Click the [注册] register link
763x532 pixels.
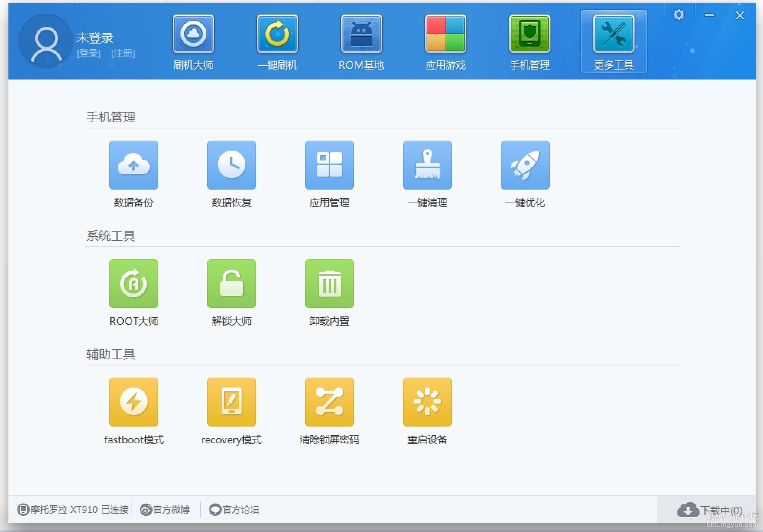point(123,54)
